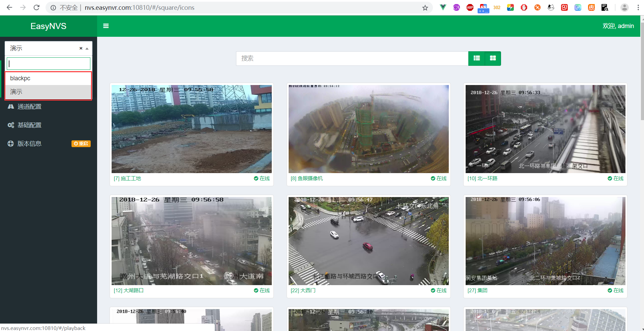Open camera thumbnail [10] 北一环路
644x331 pixels.
click(545, 129)
